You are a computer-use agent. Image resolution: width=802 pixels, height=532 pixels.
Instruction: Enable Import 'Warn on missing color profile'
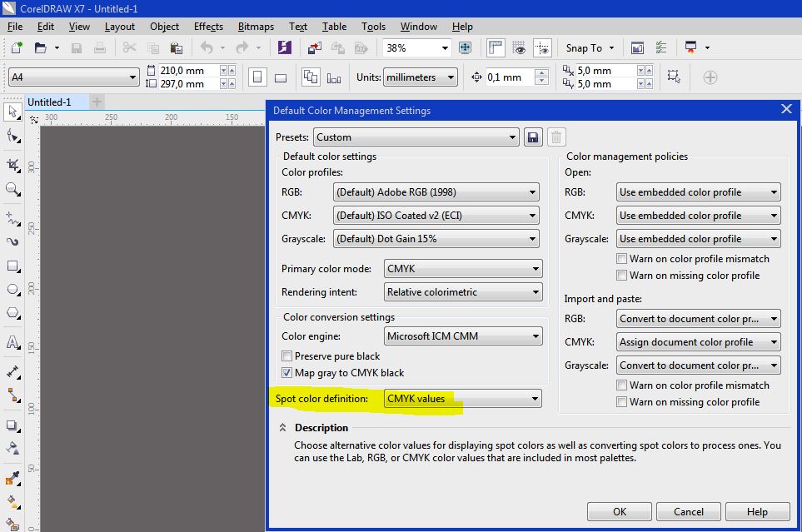(621, 402)
